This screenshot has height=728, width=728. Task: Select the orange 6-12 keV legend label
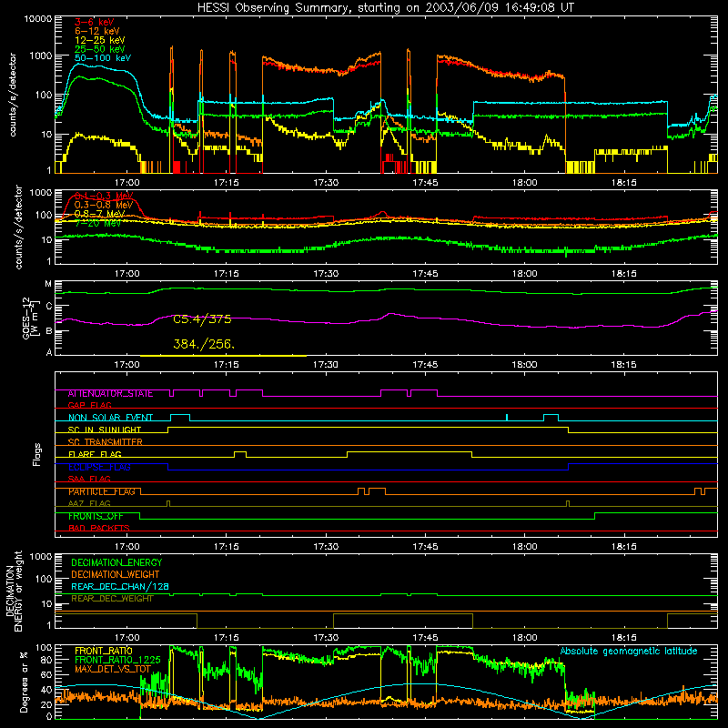97,31
